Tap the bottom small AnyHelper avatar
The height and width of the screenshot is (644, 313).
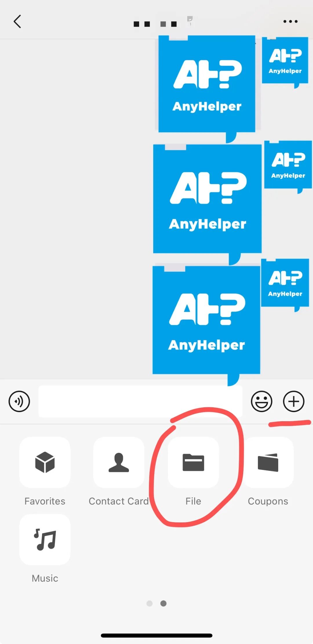point(285,285)
